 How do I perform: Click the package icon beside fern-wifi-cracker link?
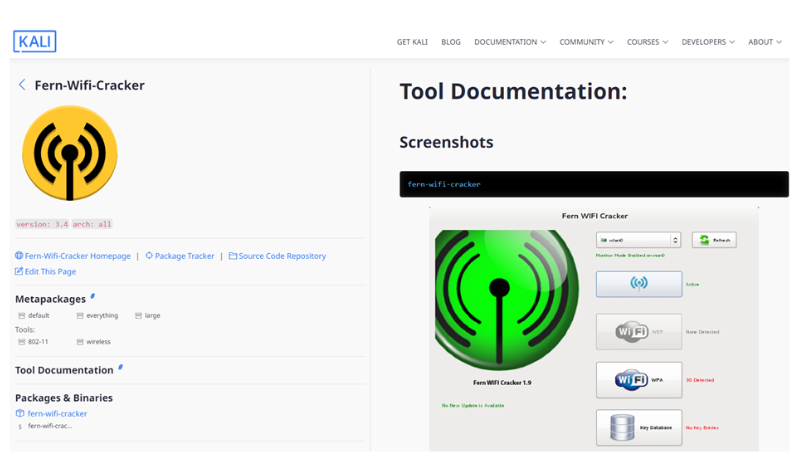[20, 413]
